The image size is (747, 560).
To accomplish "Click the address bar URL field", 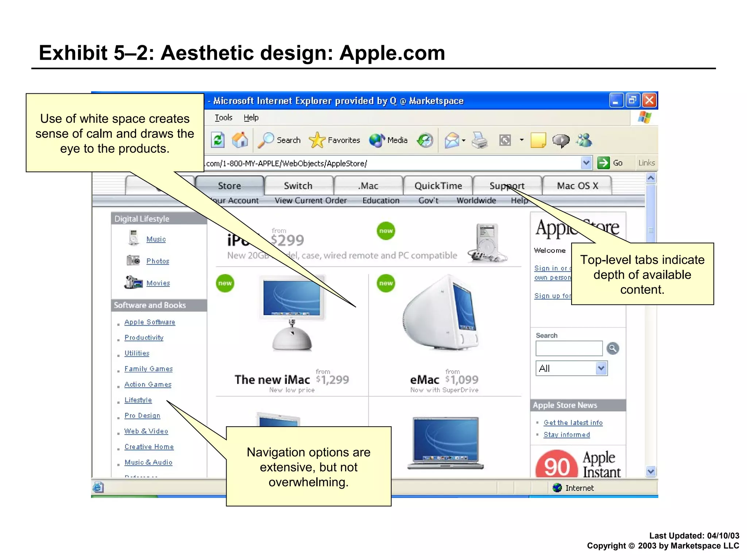I will [x=392, y=163].
